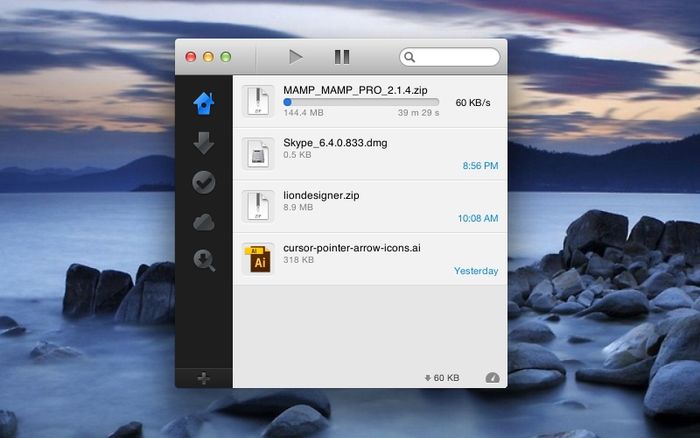Viewport: 700px width, 438px height.
Task: Open the speed limit gauge icon
Action: [x=492, y=378]
